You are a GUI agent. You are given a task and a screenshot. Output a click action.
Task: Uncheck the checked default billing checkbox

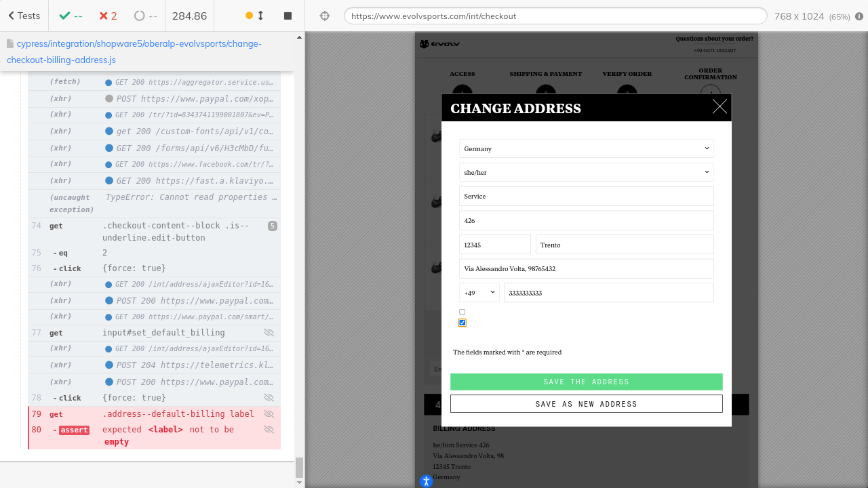[462, 323]
